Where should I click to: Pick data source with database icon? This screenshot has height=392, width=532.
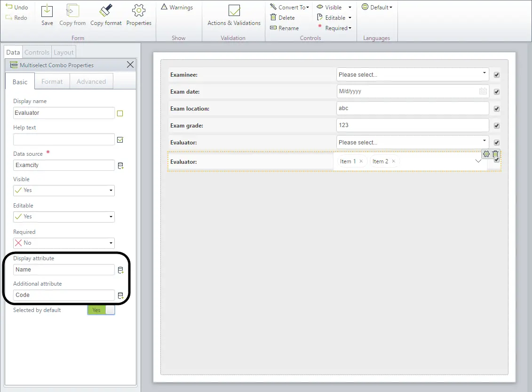click(x=120, y=166)
